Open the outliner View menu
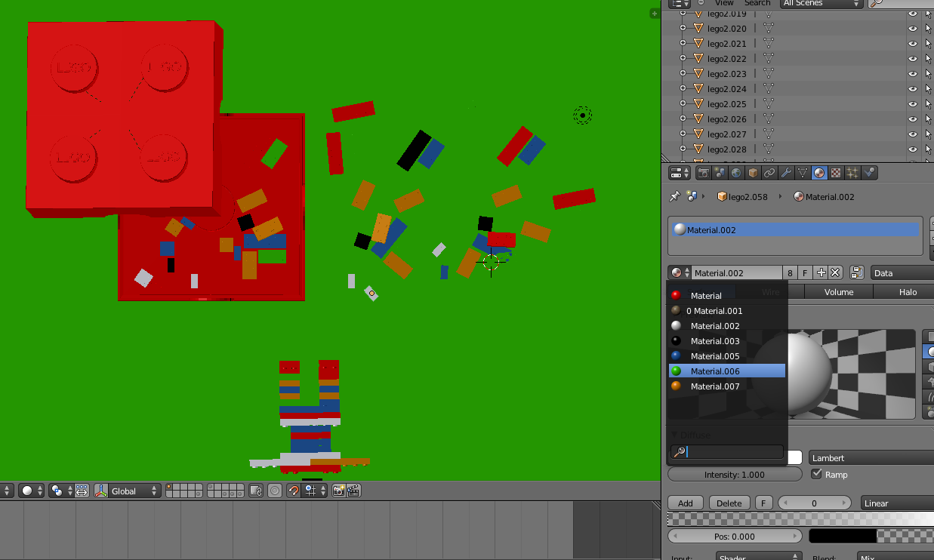934x560 pixels. [x=724, y=3]
